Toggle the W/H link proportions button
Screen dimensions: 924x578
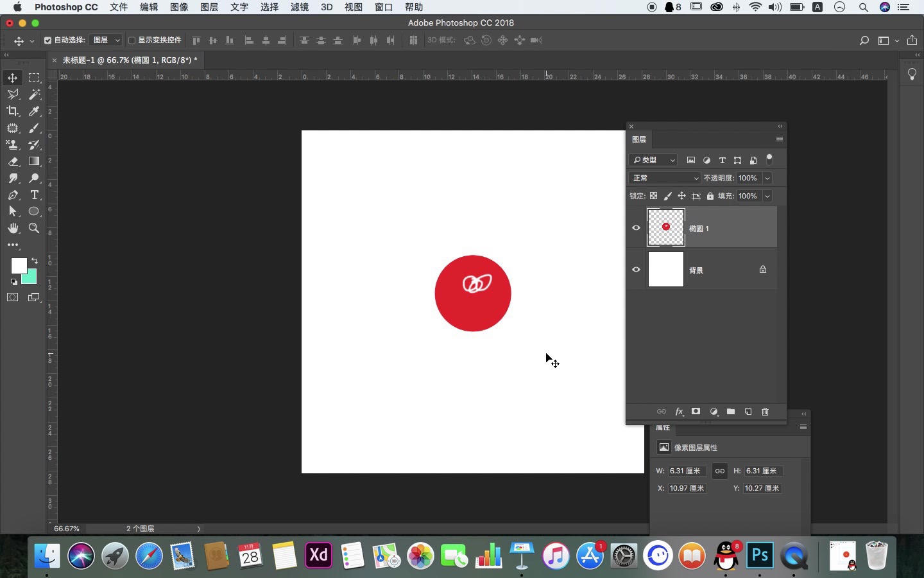pyautogui.click(x=720, y=471)
